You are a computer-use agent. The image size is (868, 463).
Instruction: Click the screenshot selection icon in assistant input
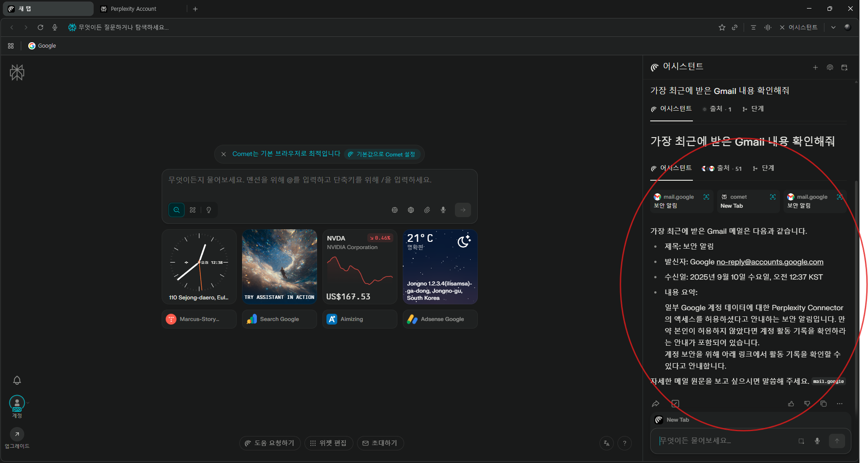pyautogui.click(x=801, y=441)
